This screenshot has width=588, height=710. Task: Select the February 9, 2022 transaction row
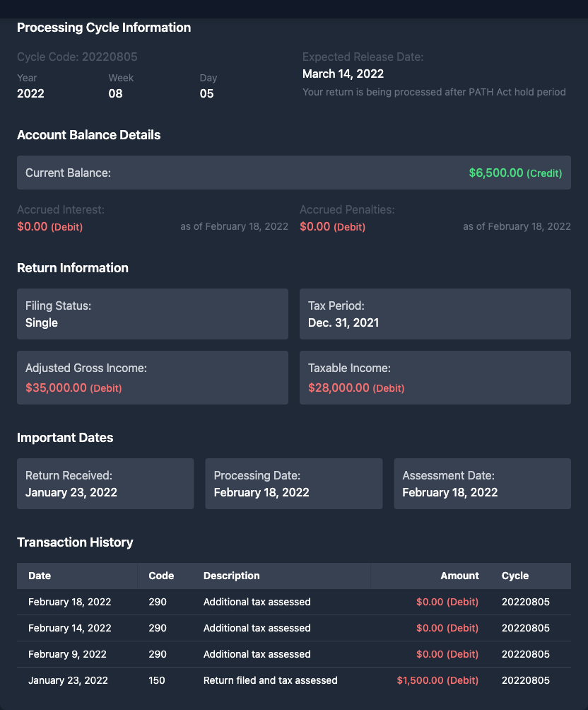point(293,654)
